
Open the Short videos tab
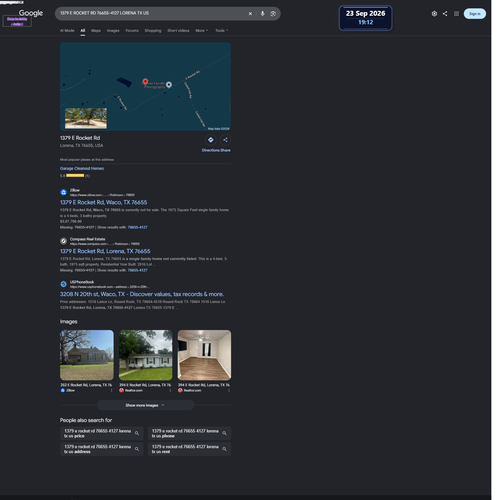pos(178,30)
